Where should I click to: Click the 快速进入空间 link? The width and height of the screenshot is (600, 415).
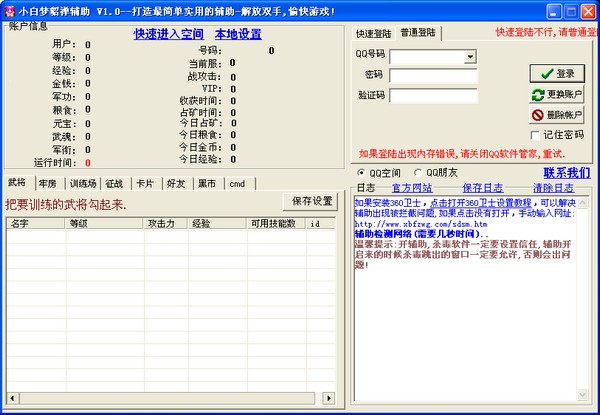click(x=169, y=34)
